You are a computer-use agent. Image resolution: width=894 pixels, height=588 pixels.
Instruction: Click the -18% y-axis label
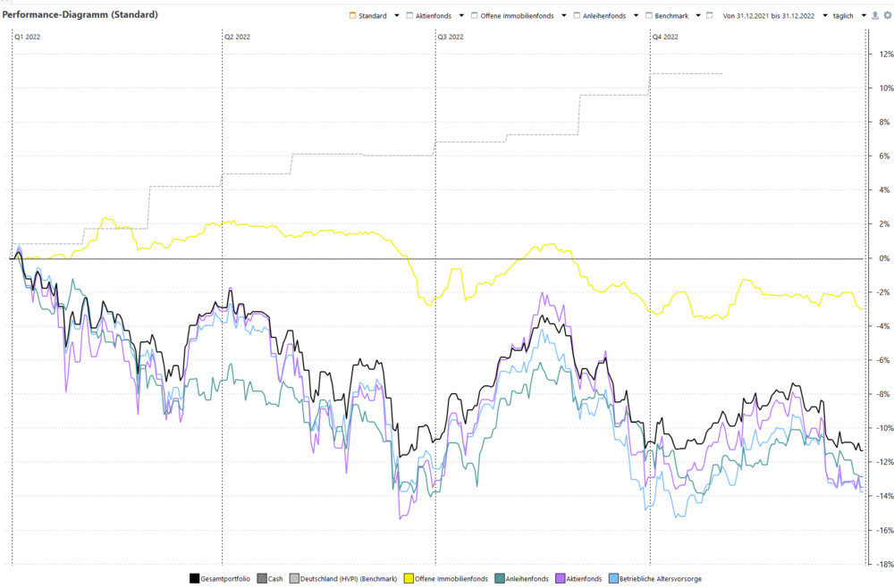click(x=885, y=565)
